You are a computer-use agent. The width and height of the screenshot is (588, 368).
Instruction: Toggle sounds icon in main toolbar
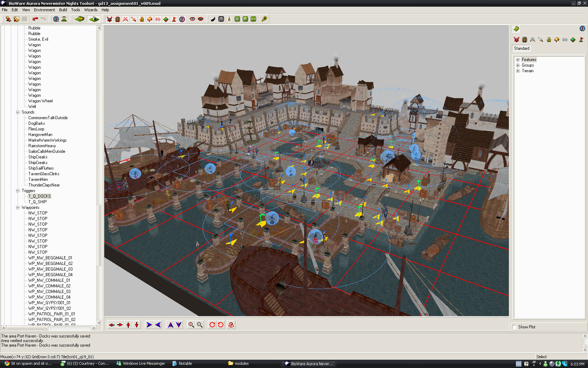(158, 19)
